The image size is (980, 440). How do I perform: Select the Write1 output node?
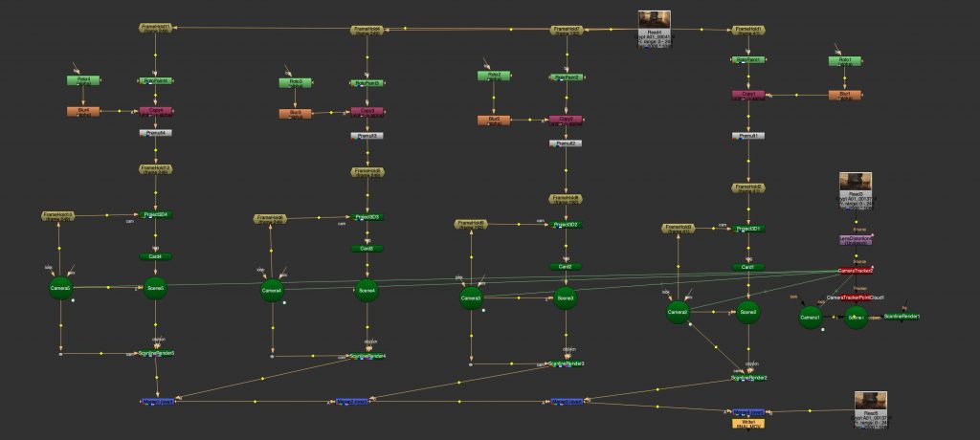click(748, 422)
